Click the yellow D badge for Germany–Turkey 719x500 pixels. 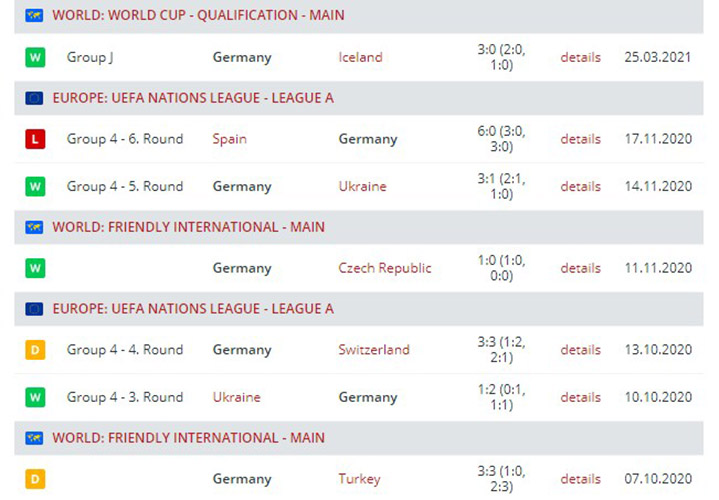[x=35, y=479]
